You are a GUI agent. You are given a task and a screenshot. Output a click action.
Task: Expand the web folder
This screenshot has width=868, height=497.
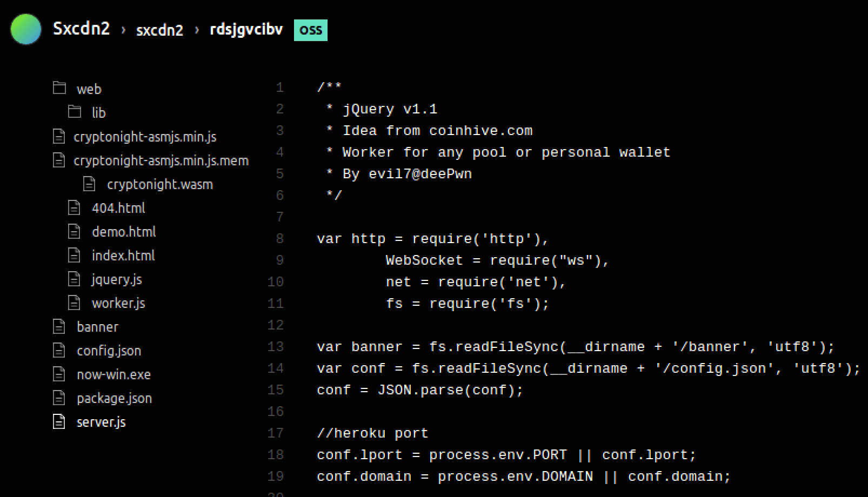pyautogui.click(x=89, y=89)
